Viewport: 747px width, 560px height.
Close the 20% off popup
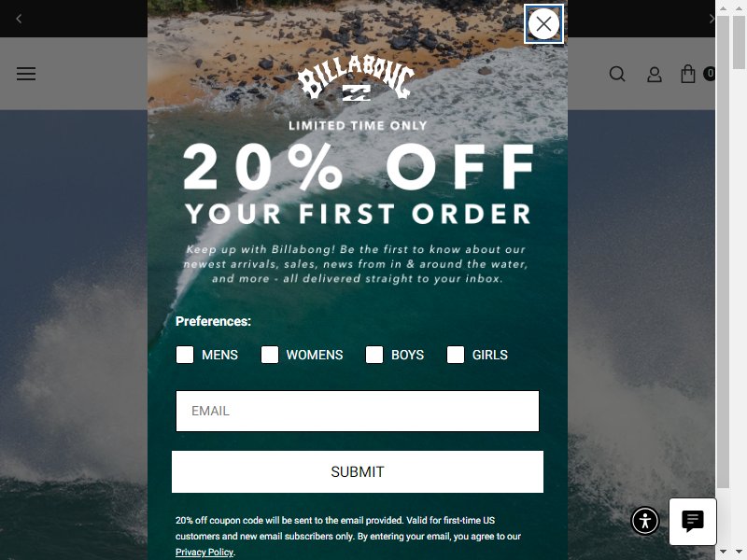543,24
